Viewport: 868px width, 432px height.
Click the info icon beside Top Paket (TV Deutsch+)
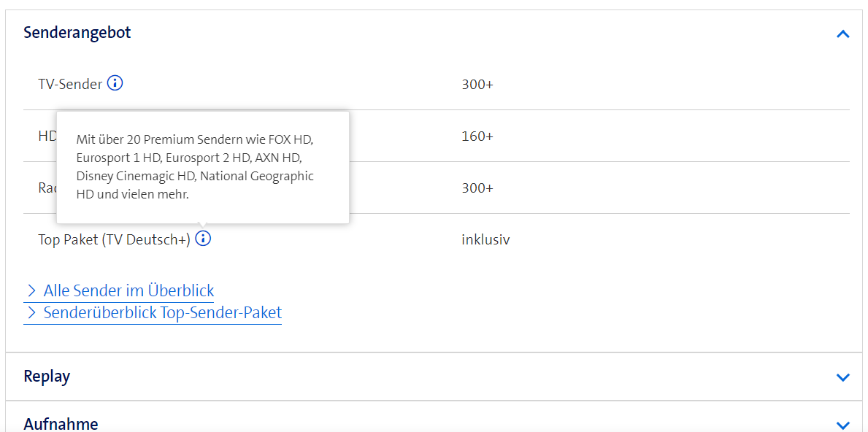tap(203, 239)
